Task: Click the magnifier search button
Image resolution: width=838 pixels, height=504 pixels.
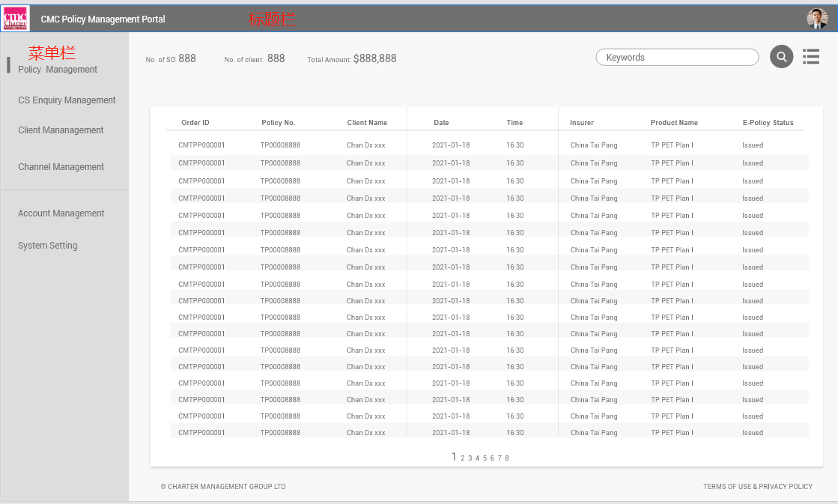Action: pyautogui.click(x=781, y=57)
